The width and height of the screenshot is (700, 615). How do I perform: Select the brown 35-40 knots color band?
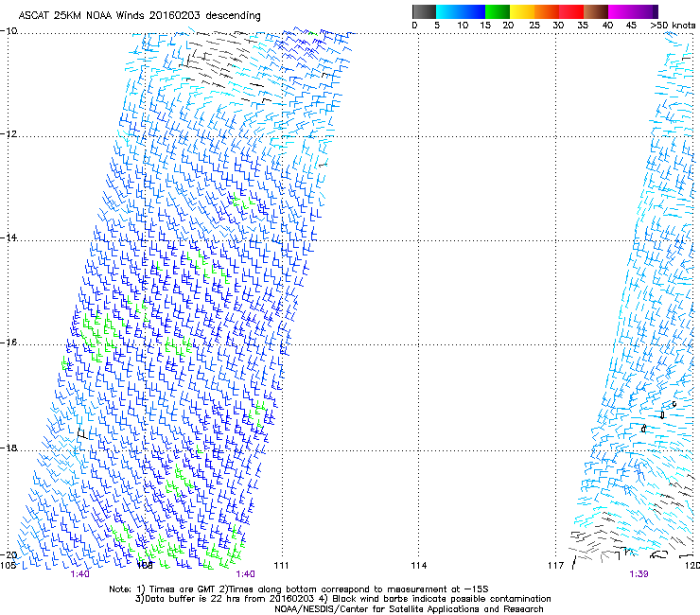pos(596,11)
